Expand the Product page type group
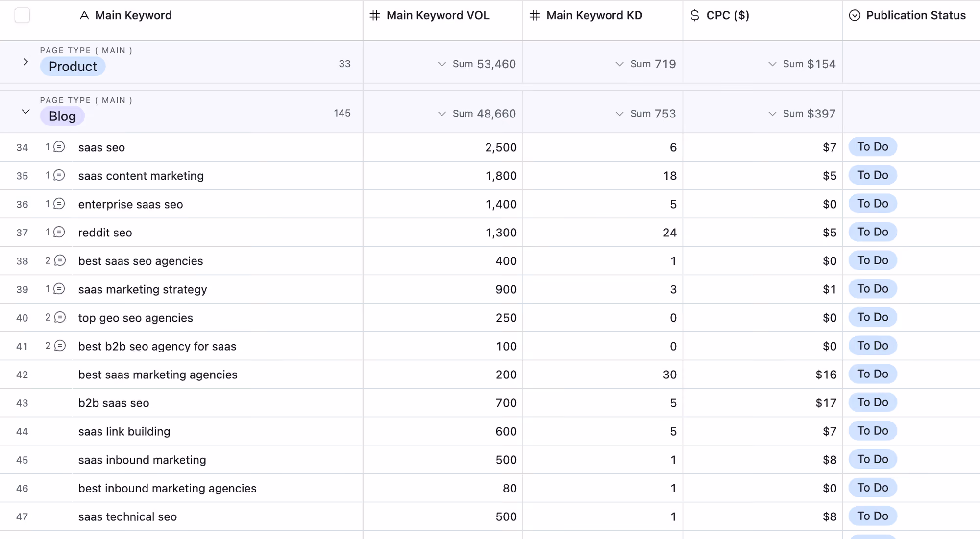 tap(25, 62)
